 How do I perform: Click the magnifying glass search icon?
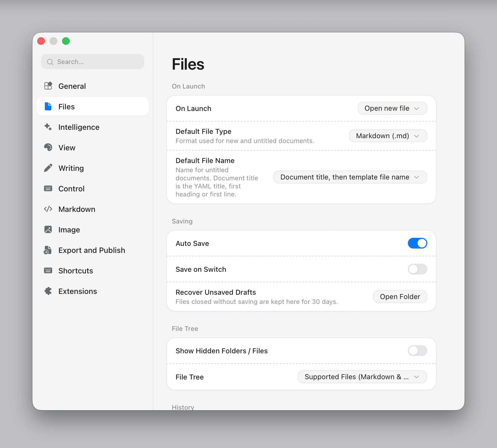pos(50,62)
